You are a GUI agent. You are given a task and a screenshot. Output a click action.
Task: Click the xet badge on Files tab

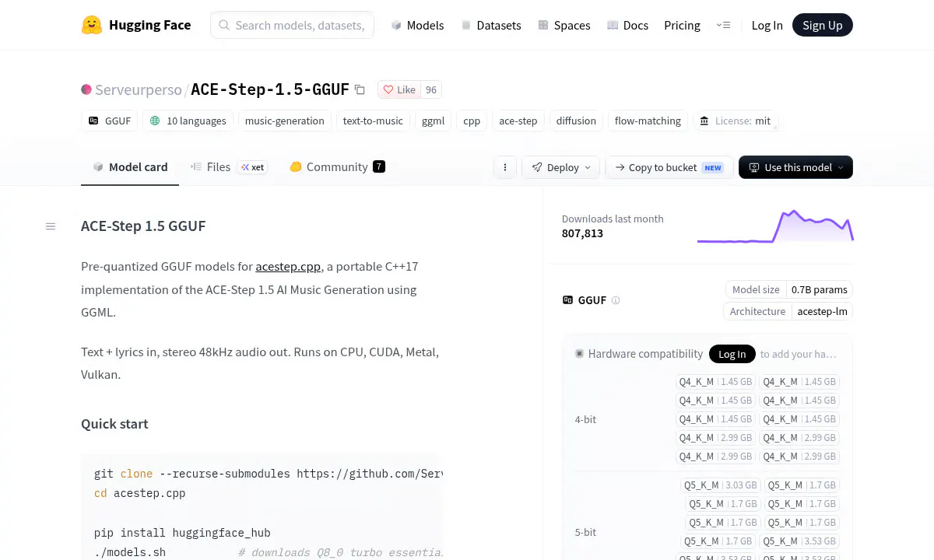coord(253,167)
